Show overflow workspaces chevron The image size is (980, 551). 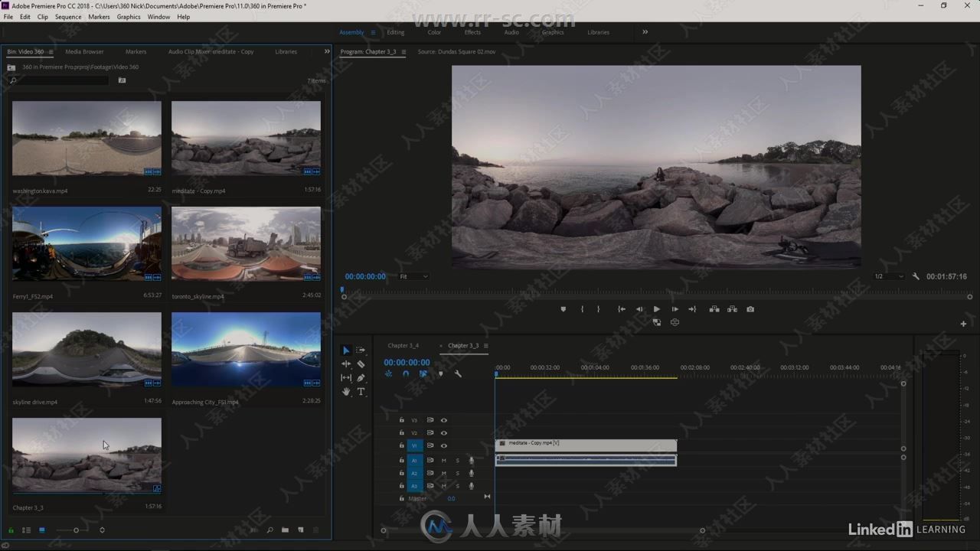coord(645,32)
